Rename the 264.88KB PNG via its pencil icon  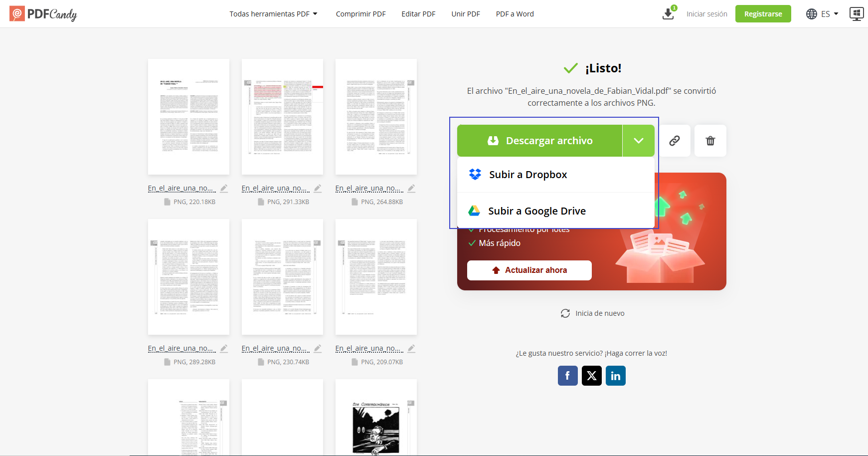(x=411, y=188)
